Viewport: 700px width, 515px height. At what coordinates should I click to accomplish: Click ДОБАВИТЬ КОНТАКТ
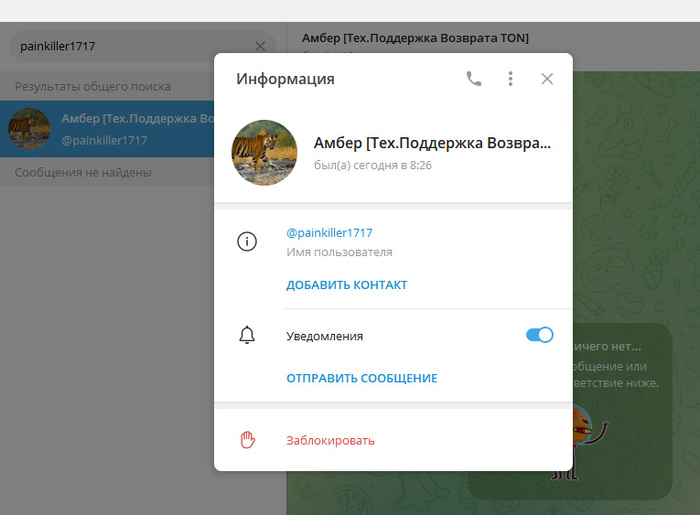(x=346, y=285)
